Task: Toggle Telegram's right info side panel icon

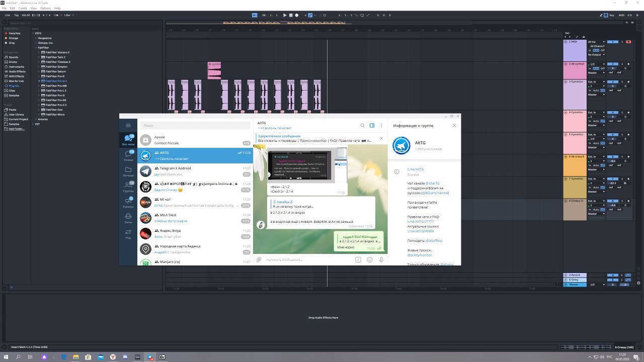Action: pos(372,126)
